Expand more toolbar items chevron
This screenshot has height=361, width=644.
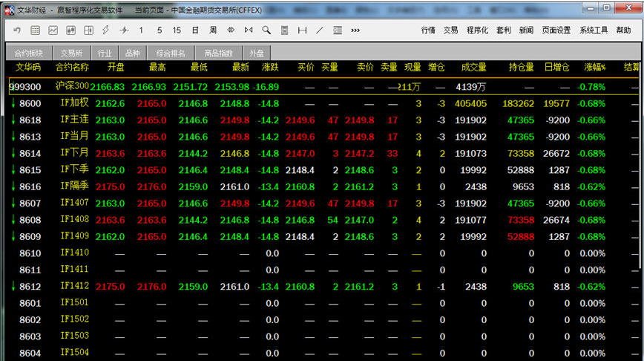pyautogui.click(x=355, y=30)
